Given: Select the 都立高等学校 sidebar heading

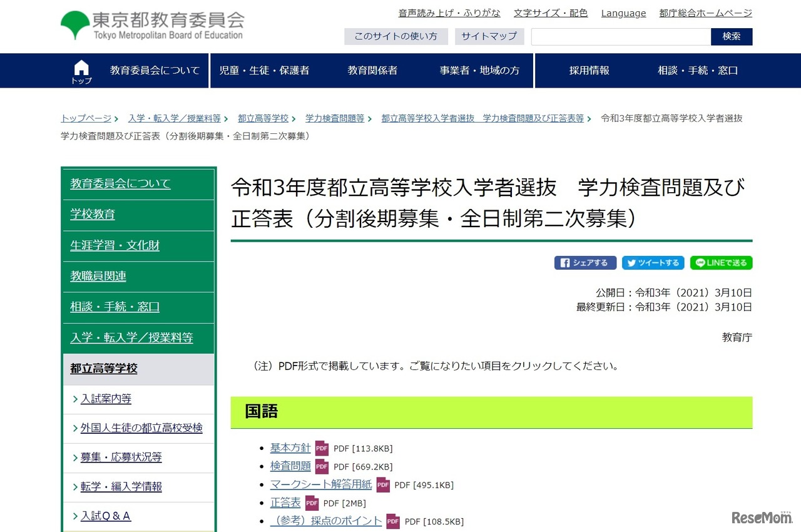Looking at the screenshot, I should 138,369.
